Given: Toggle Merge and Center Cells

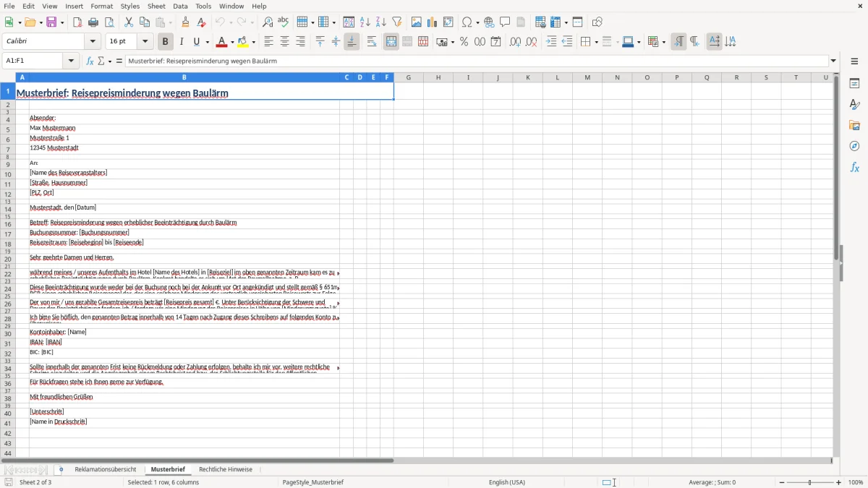Looking at the screenshot, I should click(391, 42).
